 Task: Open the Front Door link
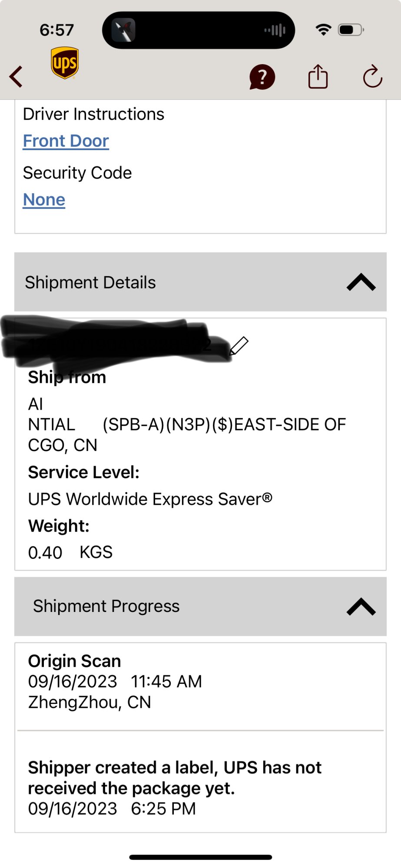click(66, 141)
